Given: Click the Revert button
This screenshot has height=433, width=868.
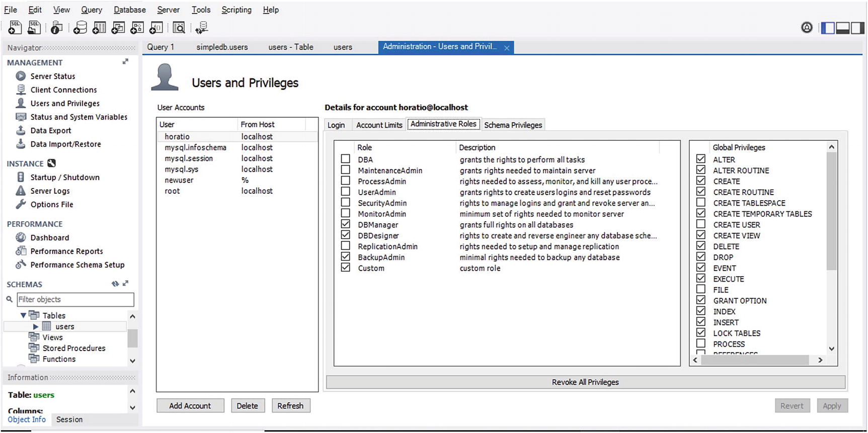Looking at the screenshot, I should [x=792, y=406].
